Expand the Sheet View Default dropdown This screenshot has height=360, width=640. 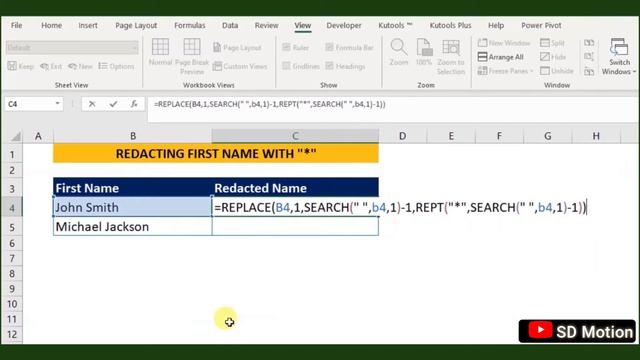point(134,48)
